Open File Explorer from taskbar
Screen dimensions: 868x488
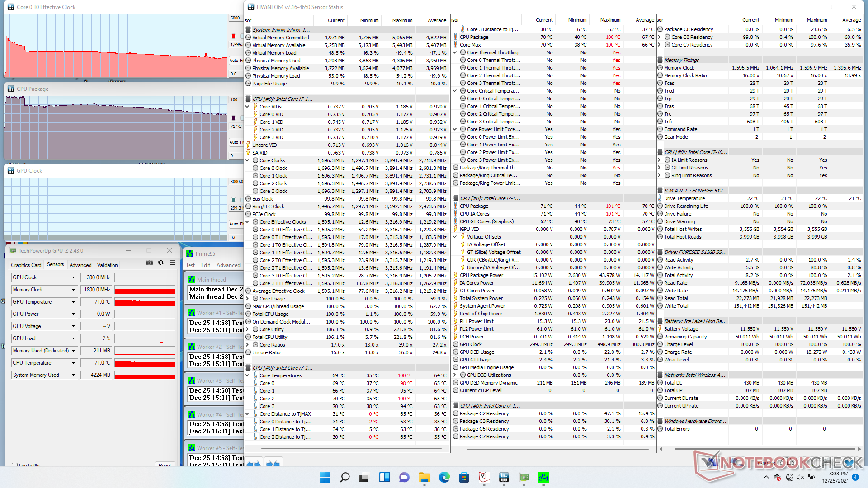424,477
